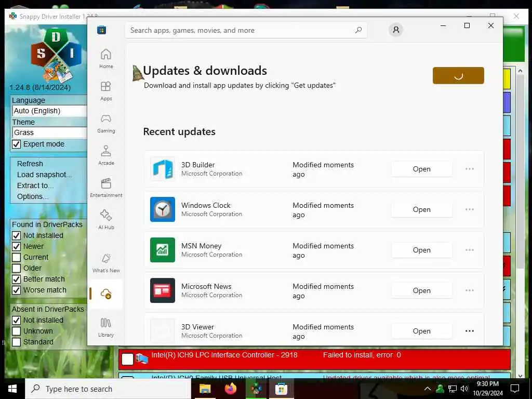Show hidden icons tray chevron
This screenshot has height=399, width=532.
(428, 389)
